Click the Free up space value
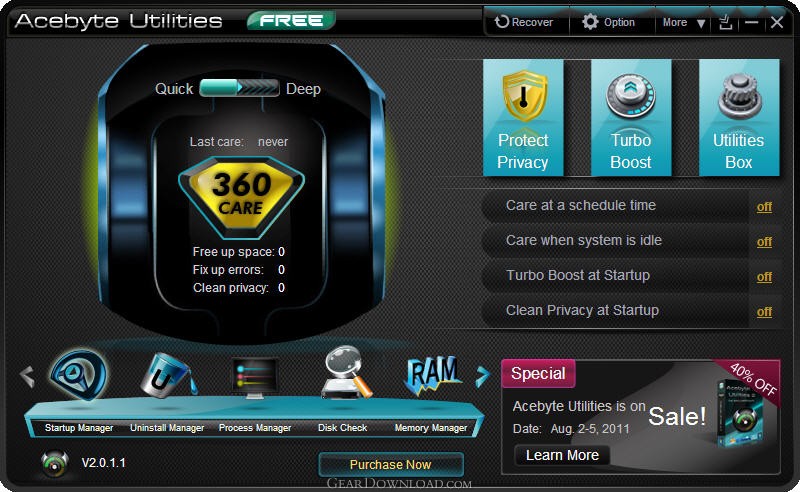 (281, 252)
